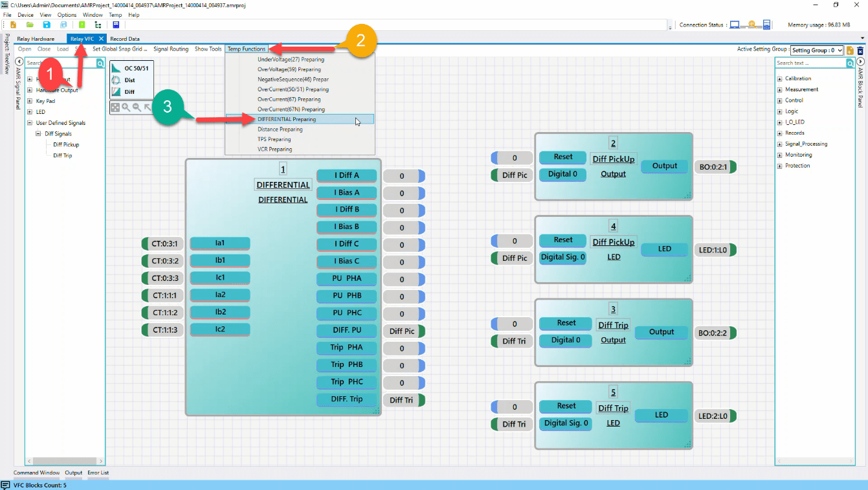The width and height of the screenshot is (868, 490).
Task: Switch to the Record Data tab
Action: [124, 39]
